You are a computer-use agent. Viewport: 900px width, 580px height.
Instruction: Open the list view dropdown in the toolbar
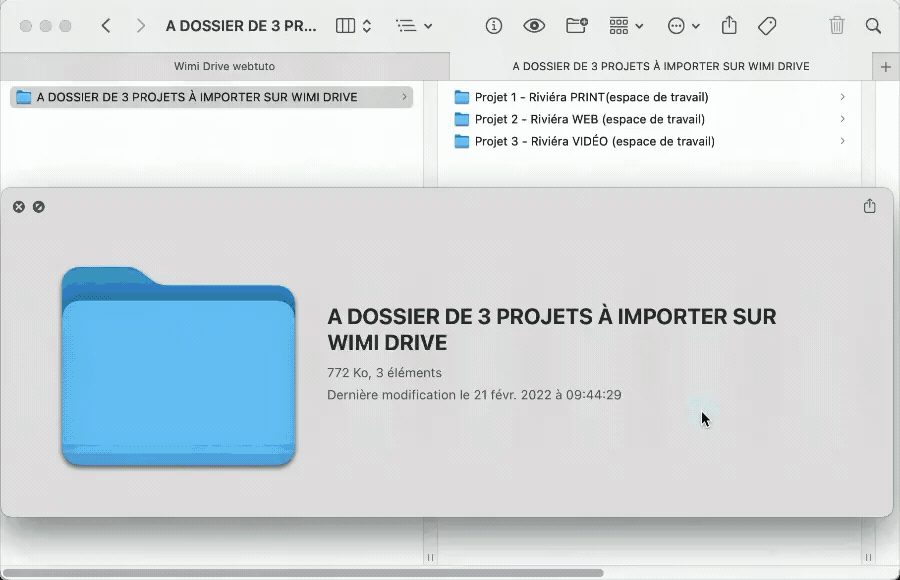pos(415,25)
